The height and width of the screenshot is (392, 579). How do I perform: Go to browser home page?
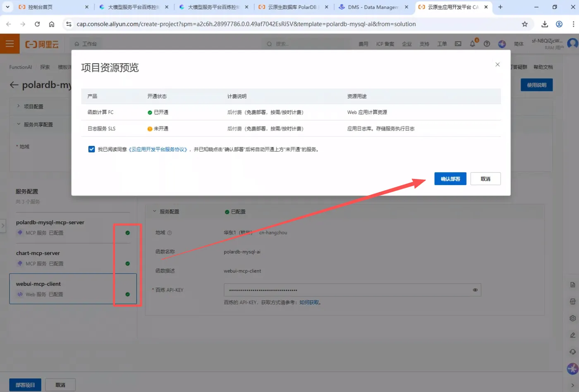click(51, 24)
